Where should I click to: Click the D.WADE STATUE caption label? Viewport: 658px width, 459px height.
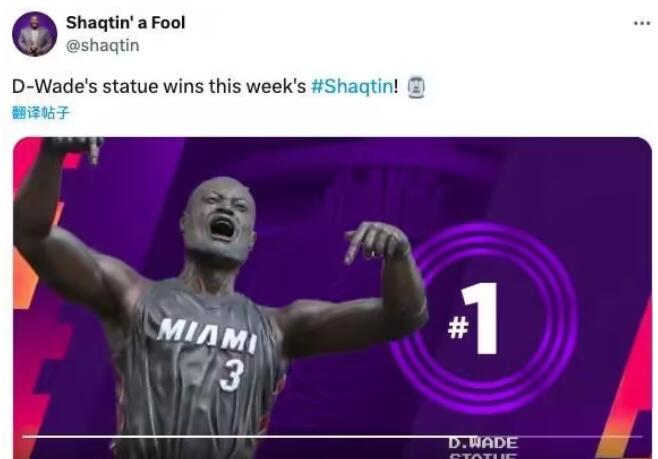pyautogui.click(x=483, y=448)
